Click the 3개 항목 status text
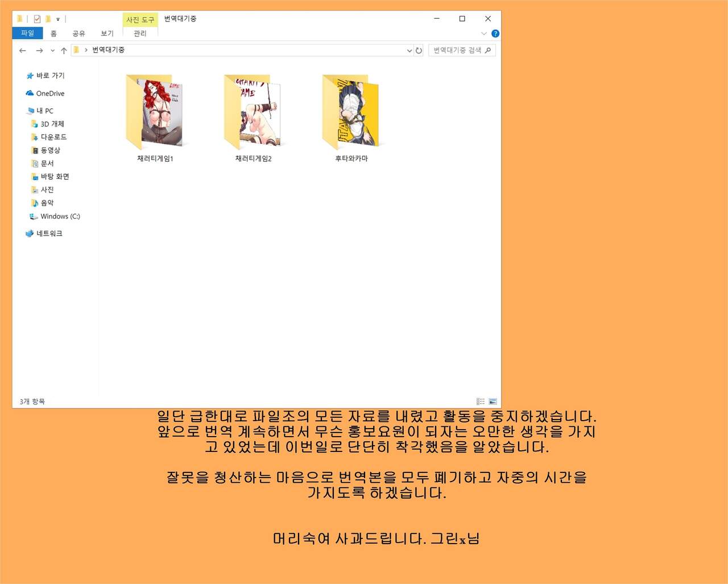 [32, 401]
